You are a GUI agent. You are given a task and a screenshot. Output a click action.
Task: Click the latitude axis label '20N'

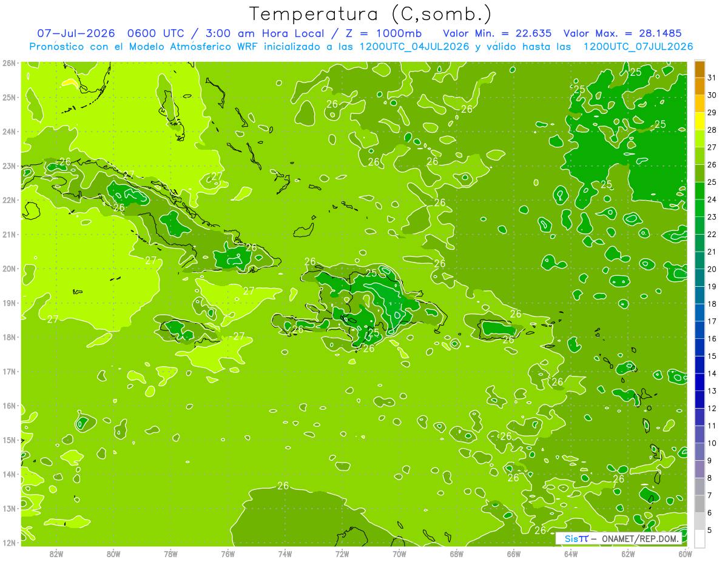tap(9, 269)
